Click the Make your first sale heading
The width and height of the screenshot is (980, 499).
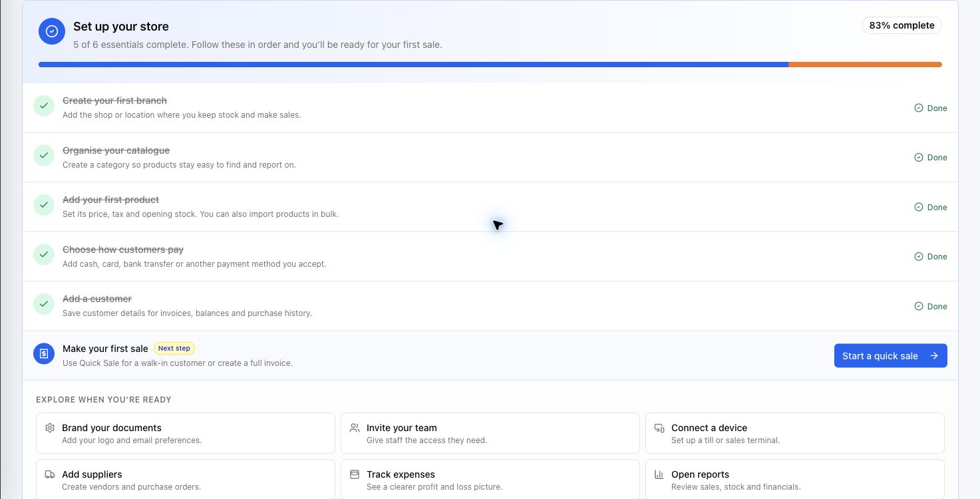pyautogui.click(x=105, y=349)
